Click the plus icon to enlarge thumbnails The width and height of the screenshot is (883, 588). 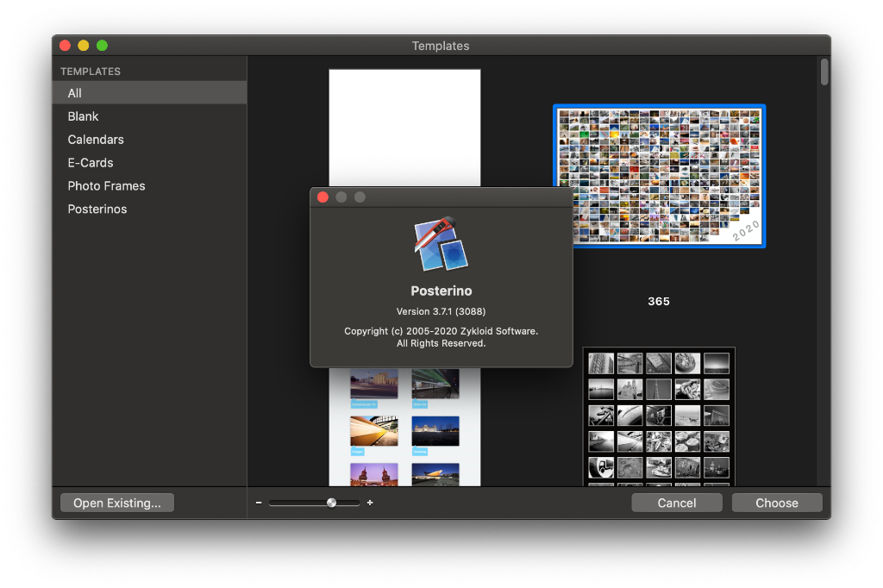tap(370, 503)
